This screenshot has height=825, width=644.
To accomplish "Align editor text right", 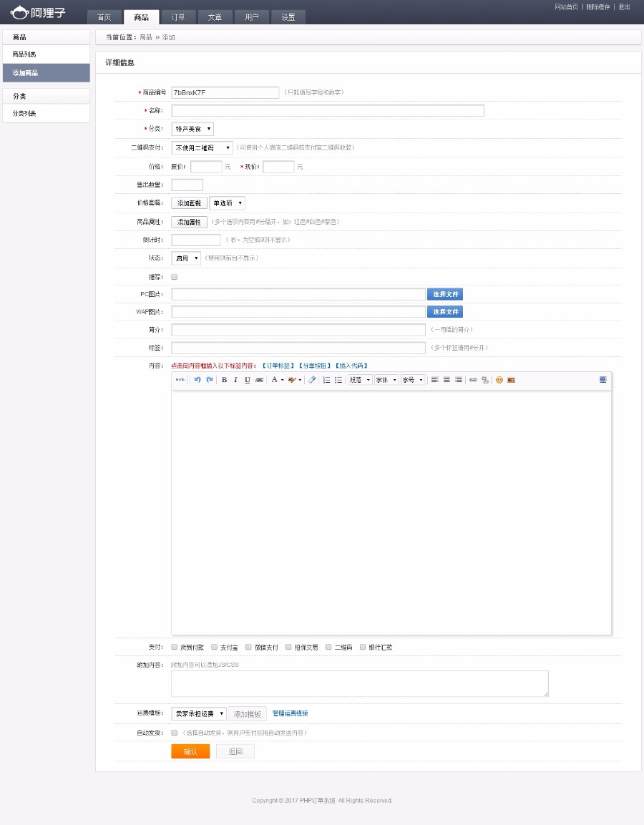I will (x=458, y=380).
